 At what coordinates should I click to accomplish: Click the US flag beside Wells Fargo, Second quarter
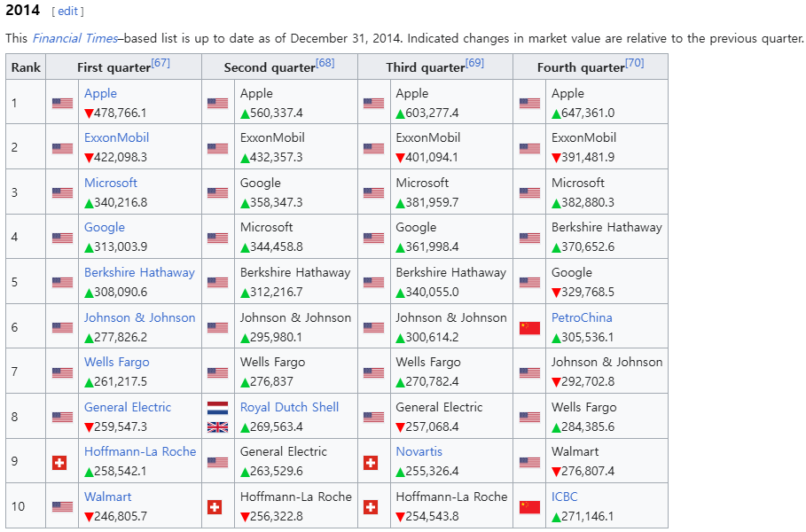[217, 372]
